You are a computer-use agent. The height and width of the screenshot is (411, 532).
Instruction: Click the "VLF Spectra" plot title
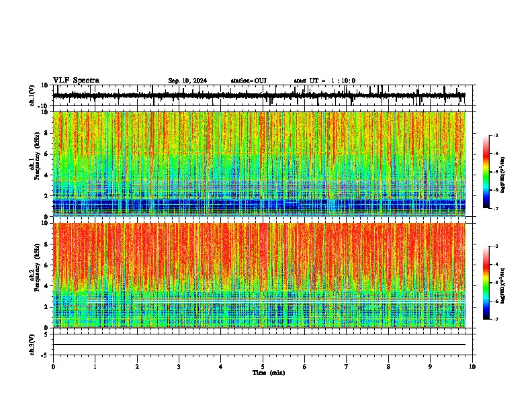pos(76,80)
